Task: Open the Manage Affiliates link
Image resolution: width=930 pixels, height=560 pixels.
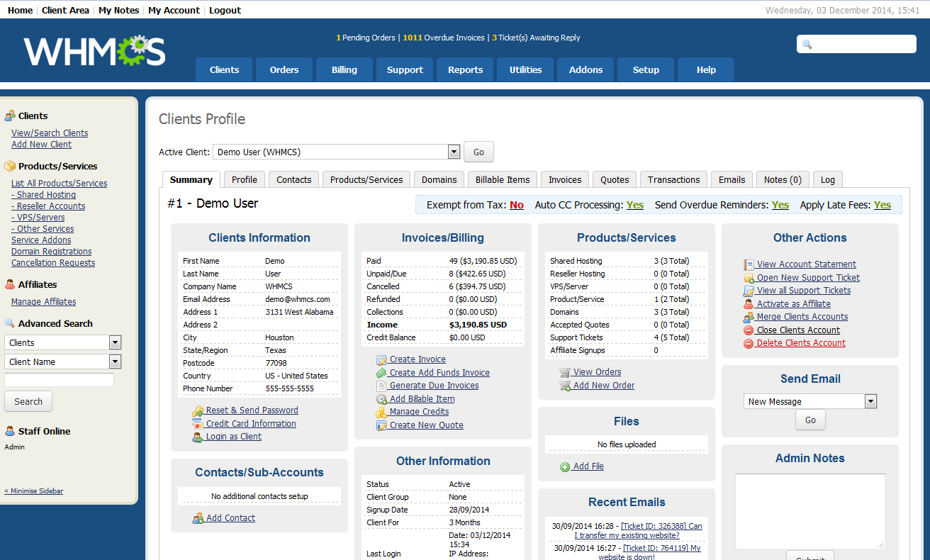Action: (43, 301)
